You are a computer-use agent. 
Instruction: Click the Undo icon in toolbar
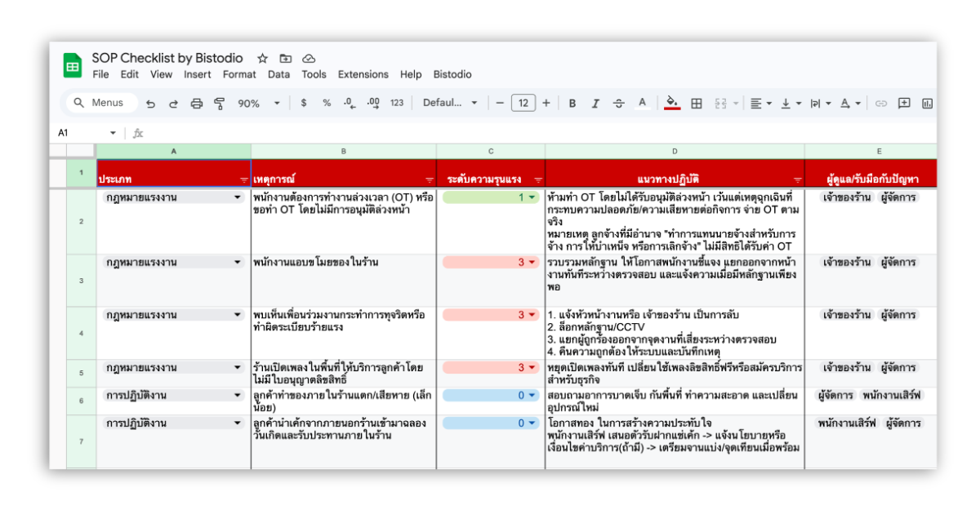pos(150,104)
